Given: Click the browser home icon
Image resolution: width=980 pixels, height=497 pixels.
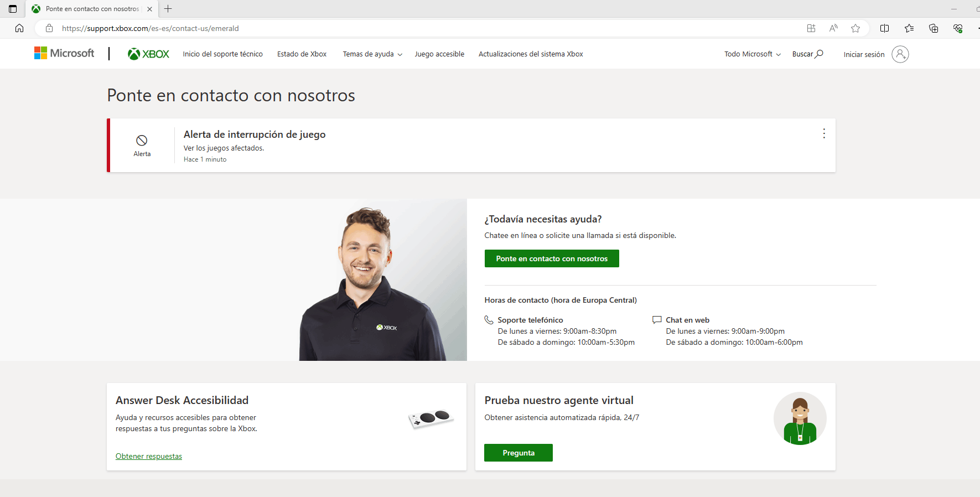Looking at the screenshot, I should click(19, 28).
